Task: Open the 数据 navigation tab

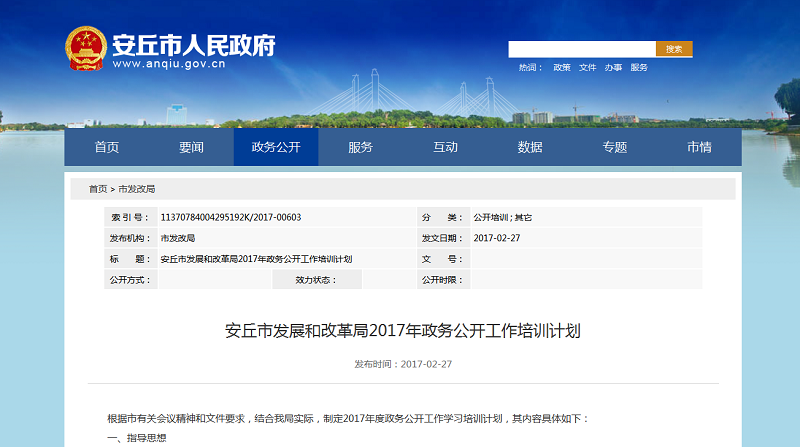Action: 530,147
